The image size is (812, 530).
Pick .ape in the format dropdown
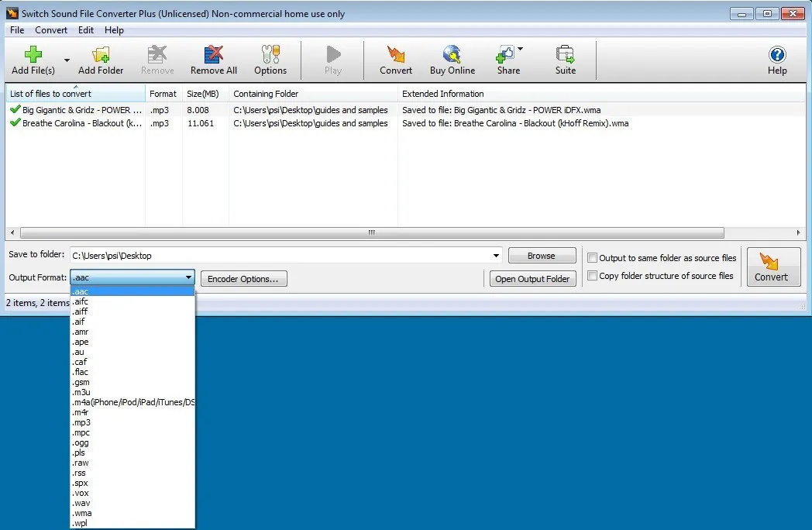tap(132, 342)
